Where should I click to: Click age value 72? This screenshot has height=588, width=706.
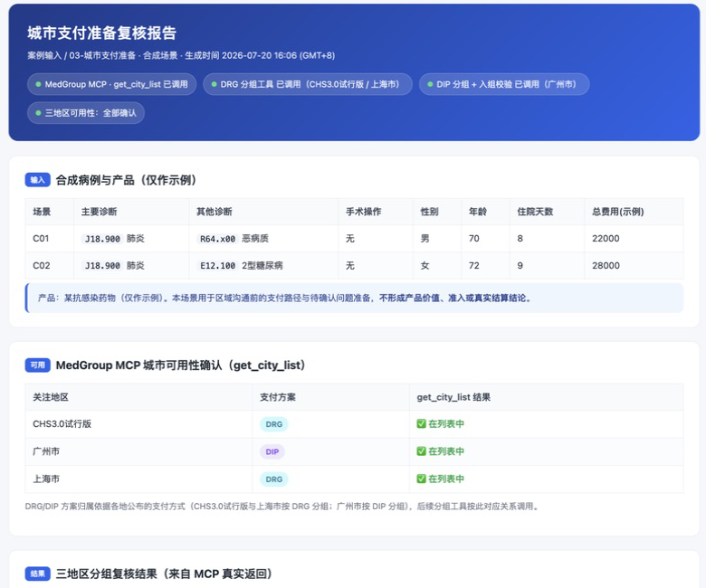tap(474, 265)
